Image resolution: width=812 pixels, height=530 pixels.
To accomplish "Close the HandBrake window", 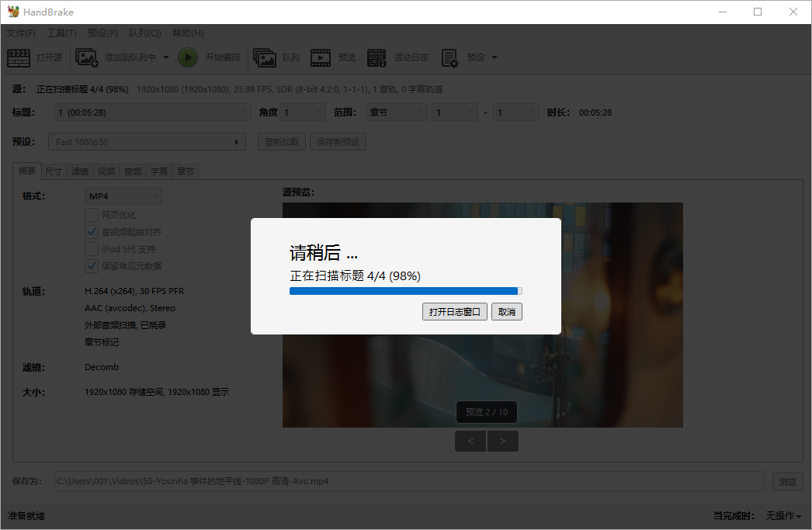I will click(793, 12).
